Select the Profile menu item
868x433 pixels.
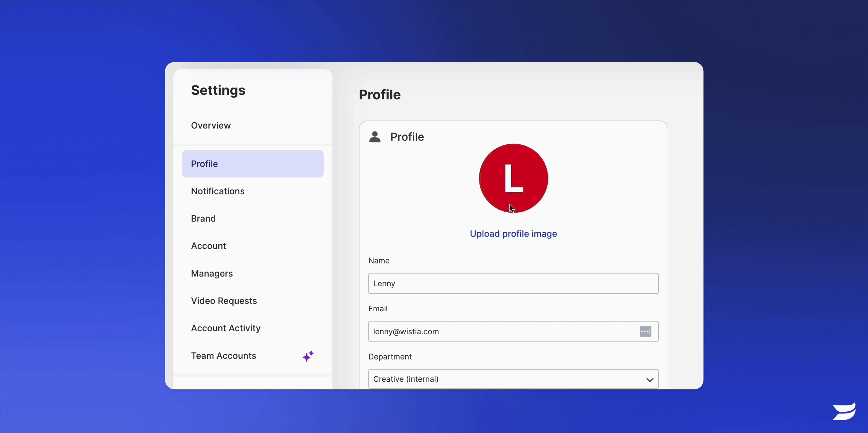tap(253, 164)
